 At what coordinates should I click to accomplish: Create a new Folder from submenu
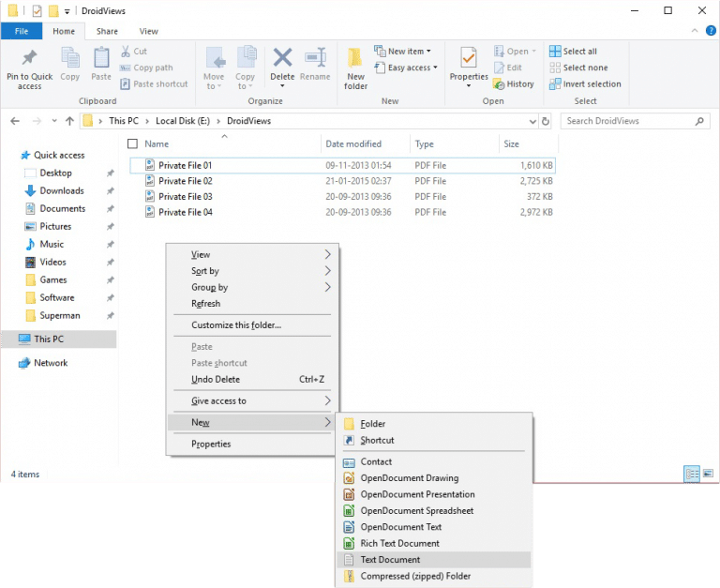434,424
